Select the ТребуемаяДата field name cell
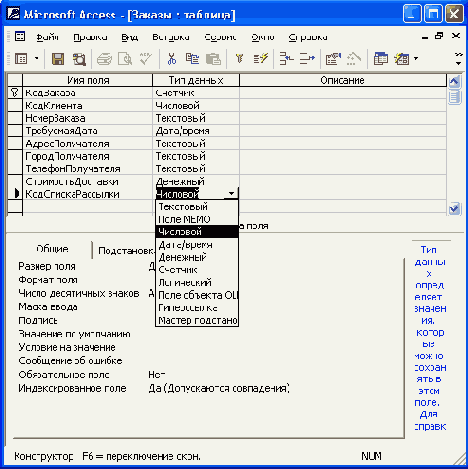468x469 pixels. click(87, 131)
